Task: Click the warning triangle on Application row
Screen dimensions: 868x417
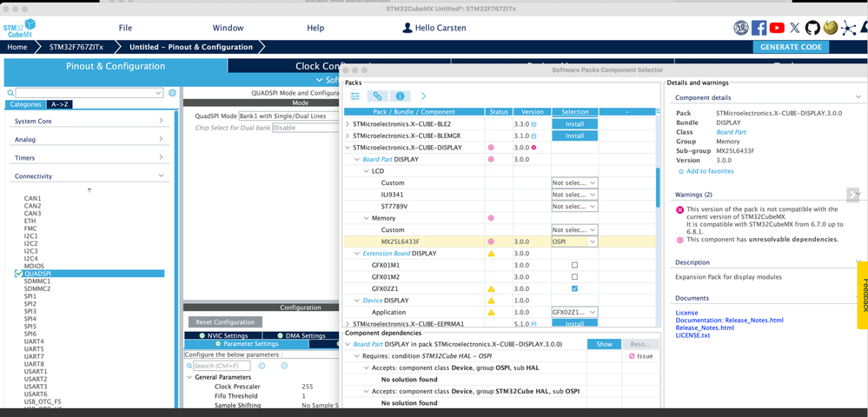Action: click(490, 313)
